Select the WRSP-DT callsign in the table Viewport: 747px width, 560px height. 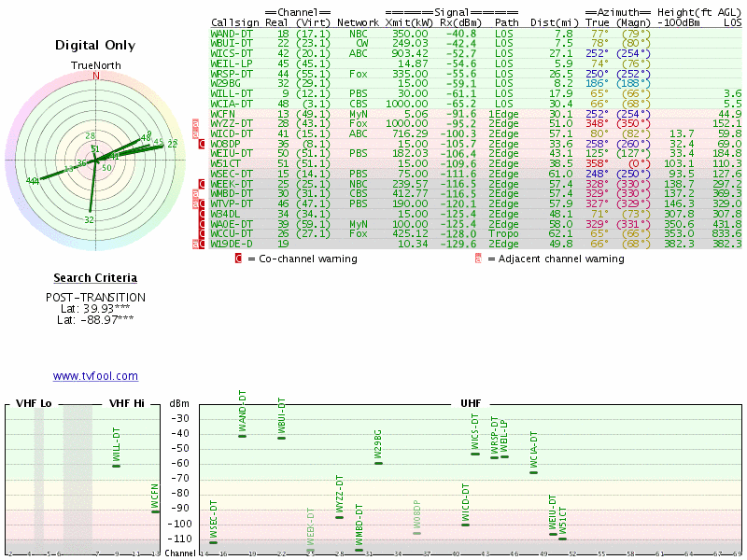pyautogui.click(x=232, y=74)
